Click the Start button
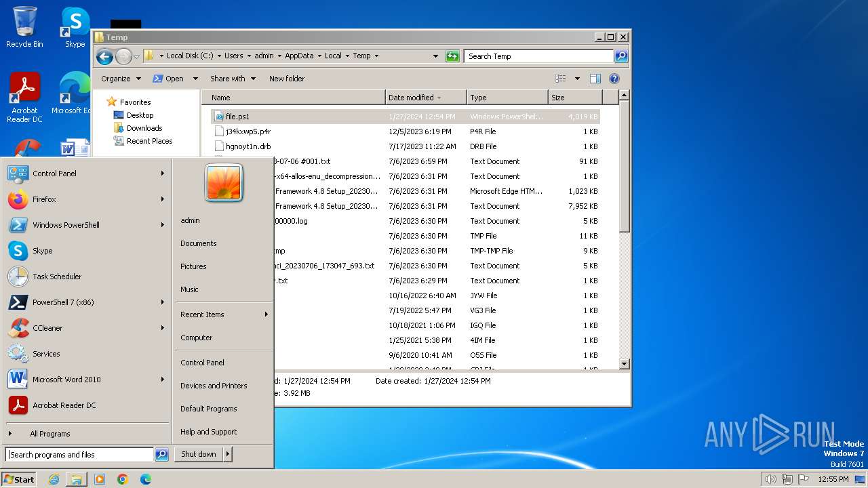868x488 pixels. coord(19,479)
